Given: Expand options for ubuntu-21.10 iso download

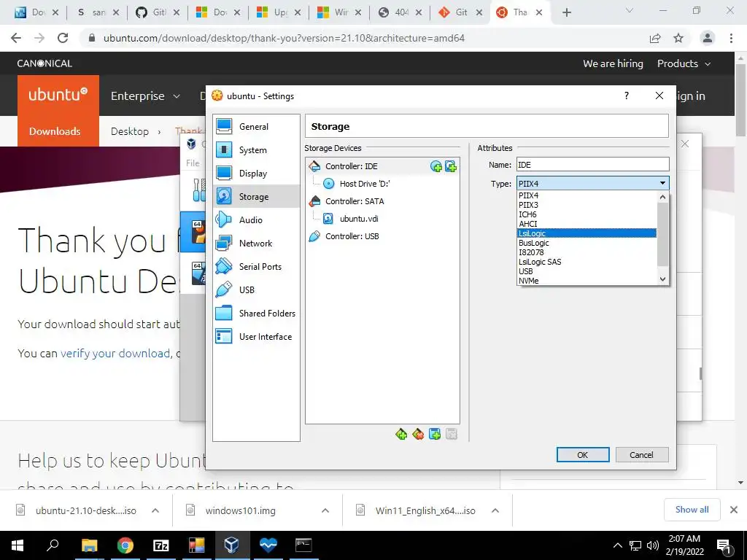Looking at the screenshot, I should (x=155, y=510).
